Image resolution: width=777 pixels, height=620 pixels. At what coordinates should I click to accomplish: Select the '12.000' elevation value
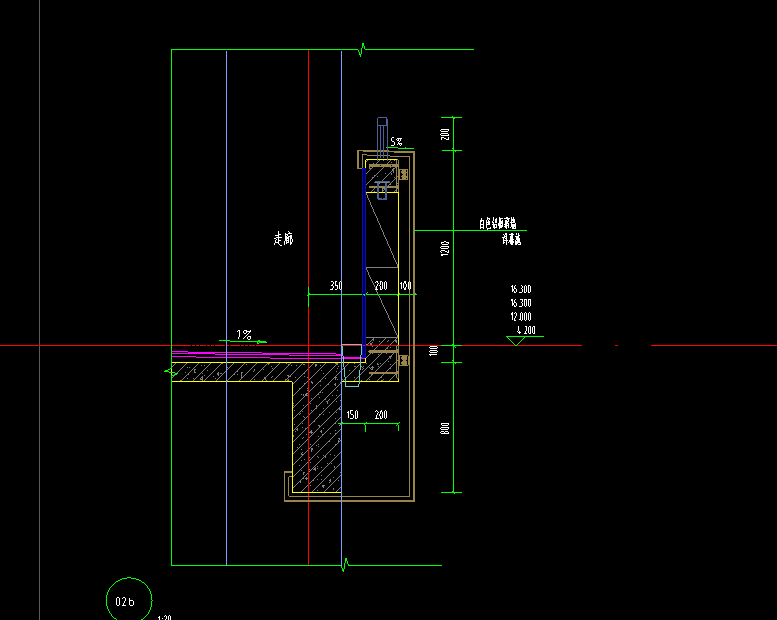tap(521, 317)
